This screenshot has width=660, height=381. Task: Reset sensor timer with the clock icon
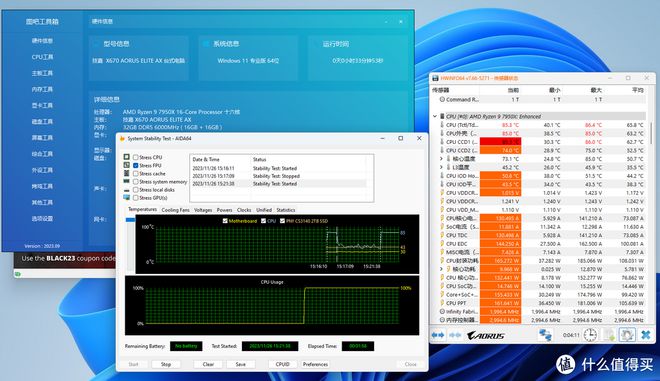click(590, 335)
